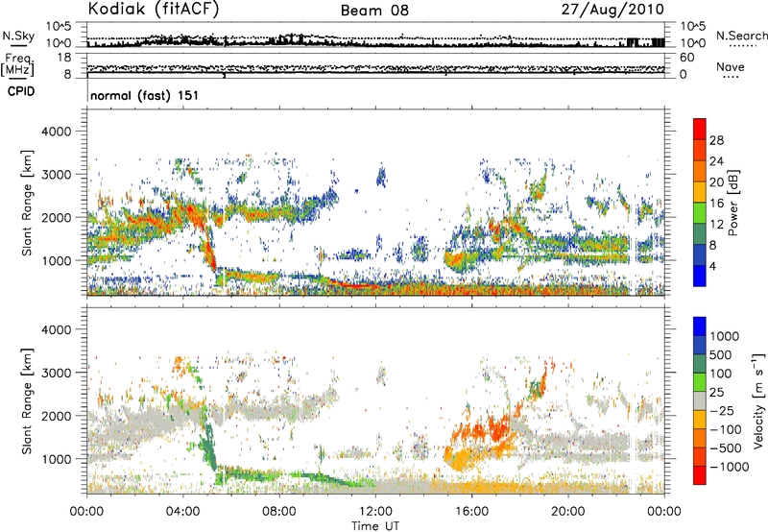Click the "18" frequency axis tick label
The height and width of the screenshot is (532, 768).
point(64,58)
